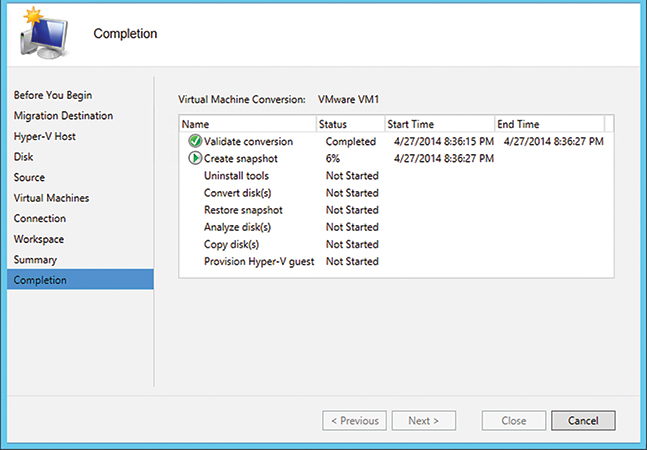Click the Cancel button
Screen dimensions: 647x450
pos(583,420)
